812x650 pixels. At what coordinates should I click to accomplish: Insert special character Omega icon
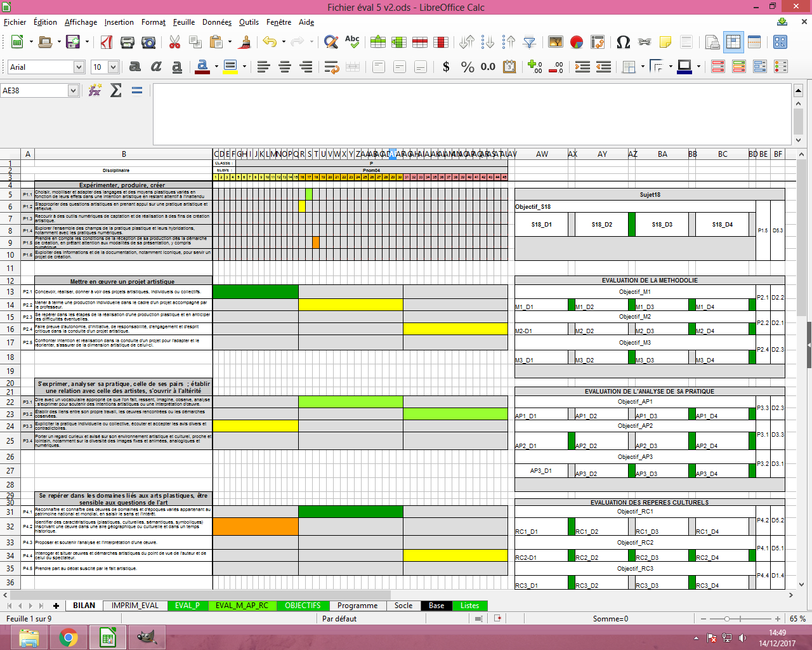pyautogui.click(x=624, y=43)
